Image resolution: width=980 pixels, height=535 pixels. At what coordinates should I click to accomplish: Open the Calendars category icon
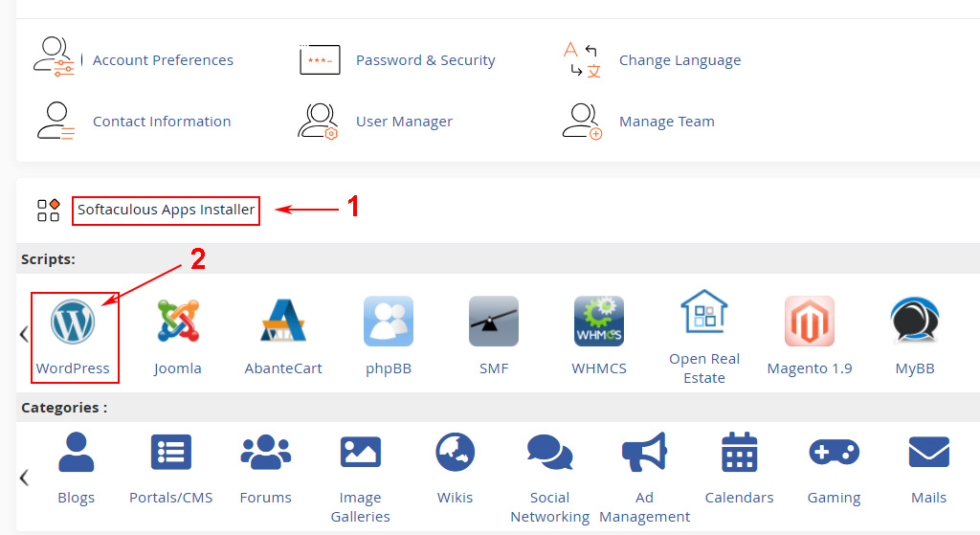pos(740,452)
